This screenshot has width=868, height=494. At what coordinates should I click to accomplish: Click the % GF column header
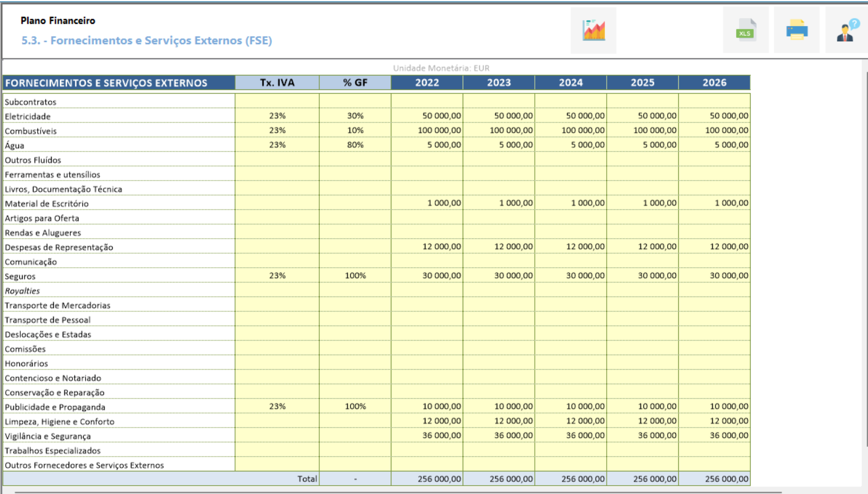point(355,83)
